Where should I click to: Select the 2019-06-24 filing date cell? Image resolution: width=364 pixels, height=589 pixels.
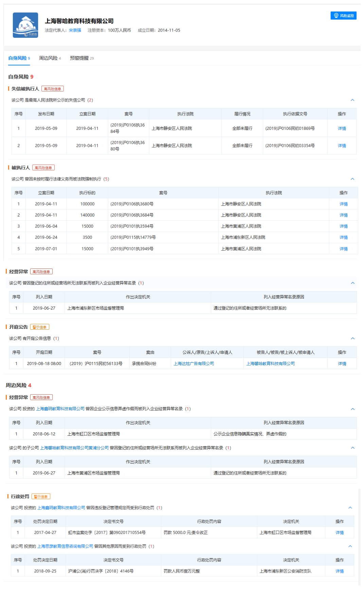click(x=46, y=237)
